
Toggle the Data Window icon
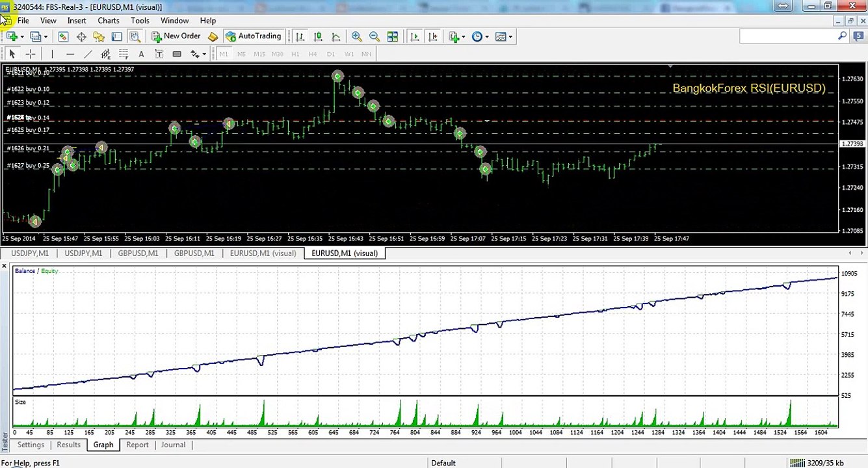(x=81, y=37)
